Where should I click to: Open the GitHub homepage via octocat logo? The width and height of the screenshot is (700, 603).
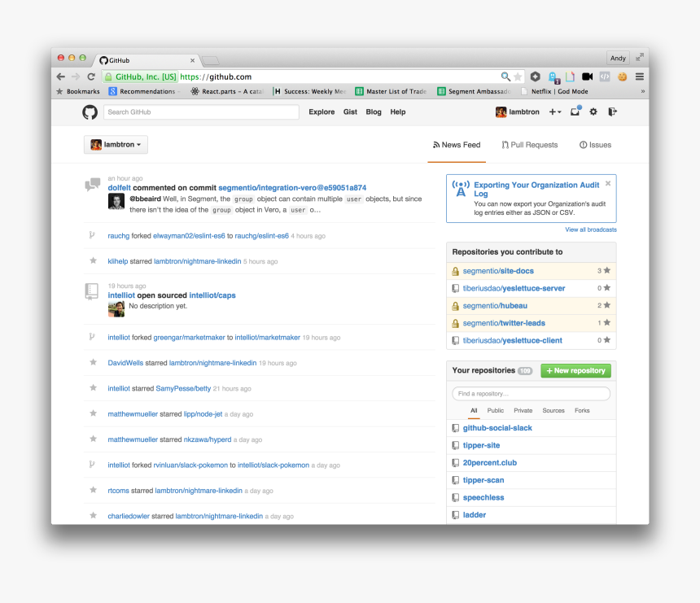(x=90, y=111)
